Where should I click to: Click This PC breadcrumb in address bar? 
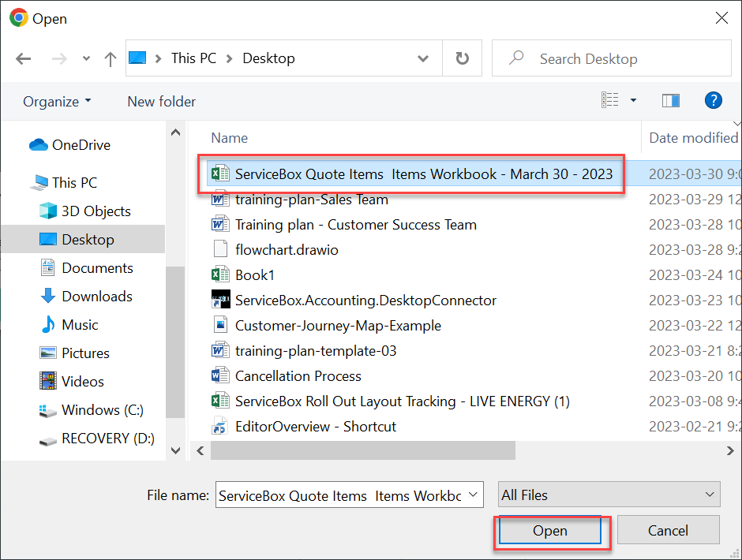click(193, 58)
